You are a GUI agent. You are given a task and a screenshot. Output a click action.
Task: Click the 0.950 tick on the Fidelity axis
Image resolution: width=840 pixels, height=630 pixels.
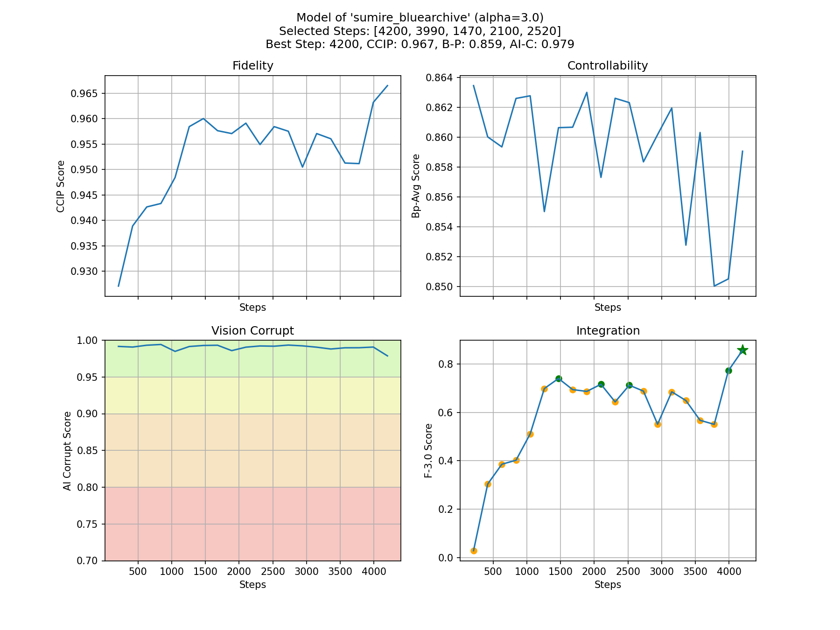point(84,170)
